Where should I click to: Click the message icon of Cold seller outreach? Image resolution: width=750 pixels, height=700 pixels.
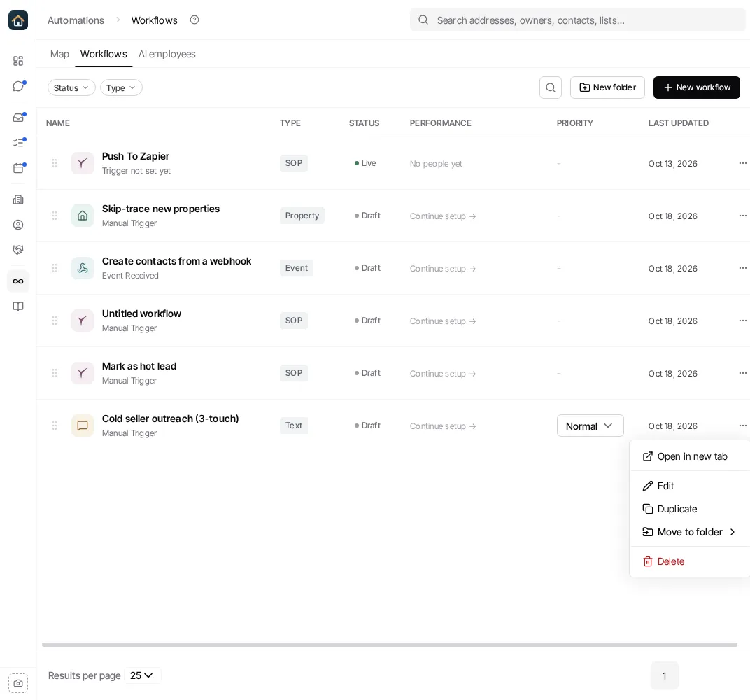coord(83,426)
